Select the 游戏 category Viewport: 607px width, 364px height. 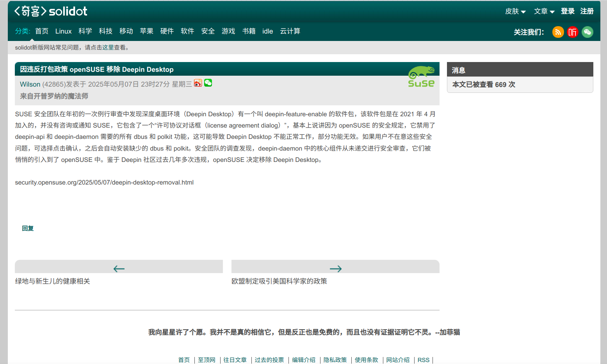[x=228, y=31]
